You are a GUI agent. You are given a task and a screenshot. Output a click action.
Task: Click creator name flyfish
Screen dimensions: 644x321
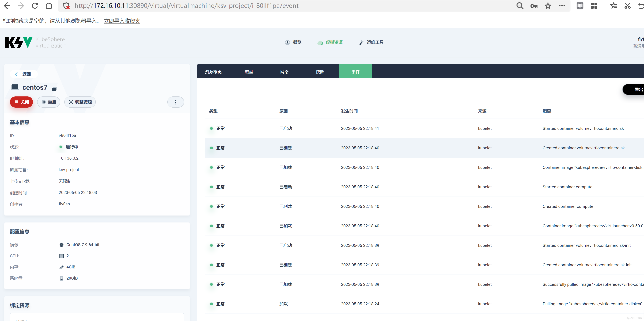click(x=64, y=204)
